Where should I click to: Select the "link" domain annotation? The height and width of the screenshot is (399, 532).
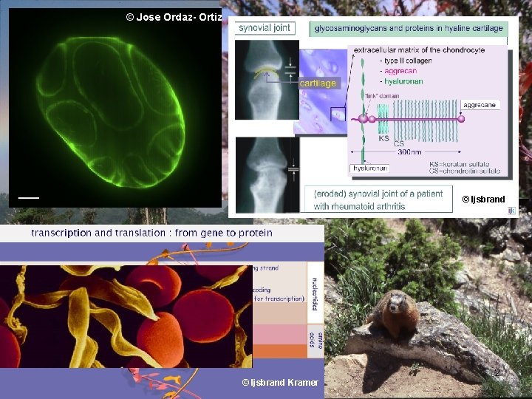(x=382, y=96)
